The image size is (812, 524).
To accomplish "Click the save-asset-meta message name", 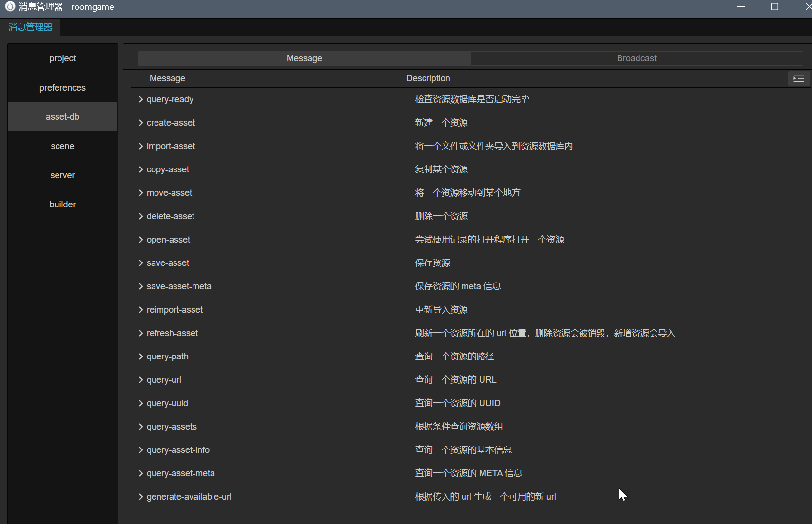I will tap(179, 286).
